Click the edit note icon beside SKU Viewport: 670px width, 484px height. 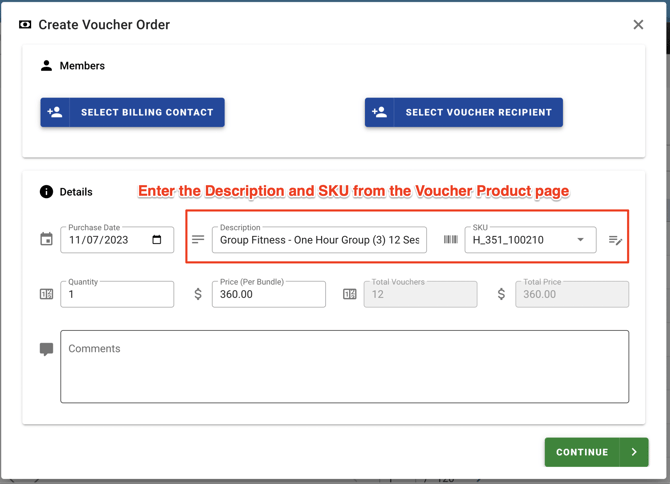pos(615,240)
